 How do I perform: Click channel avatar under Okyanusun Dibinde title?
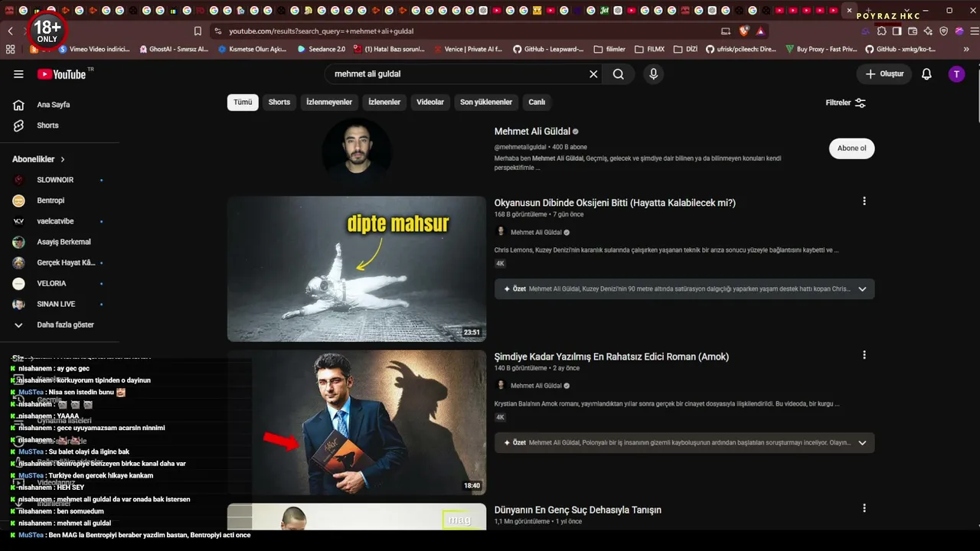coord(501,232)
